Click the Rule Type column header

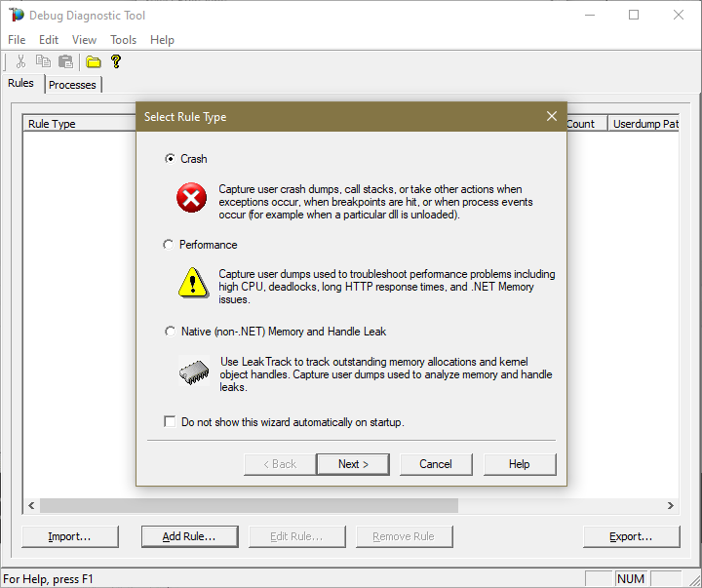(x=80, y=124)
